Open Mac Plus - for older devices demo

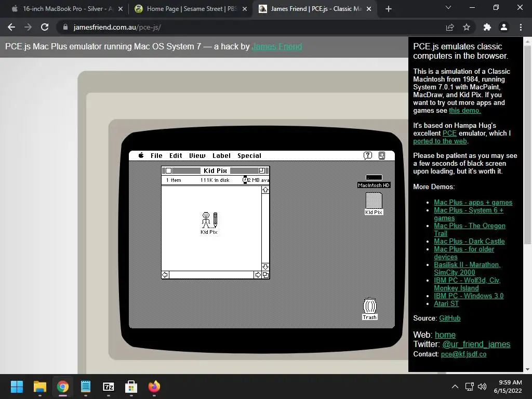pyautogui.click(x=464, y=253)
